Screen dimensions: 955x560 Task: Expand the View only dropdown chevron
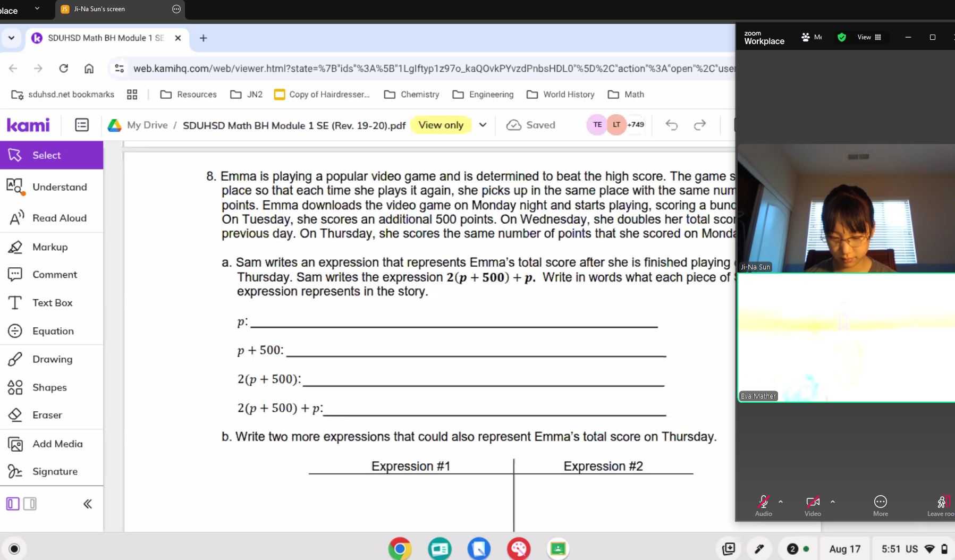(483, 125)
